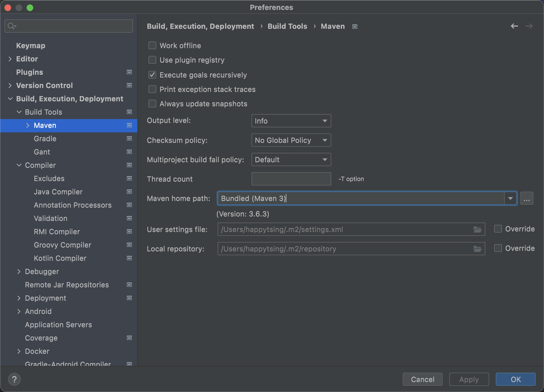The width and height of the screenshot is (544, 392).
Task: Uncheck Execute goals recursively
Action: (x=152, y=75)
